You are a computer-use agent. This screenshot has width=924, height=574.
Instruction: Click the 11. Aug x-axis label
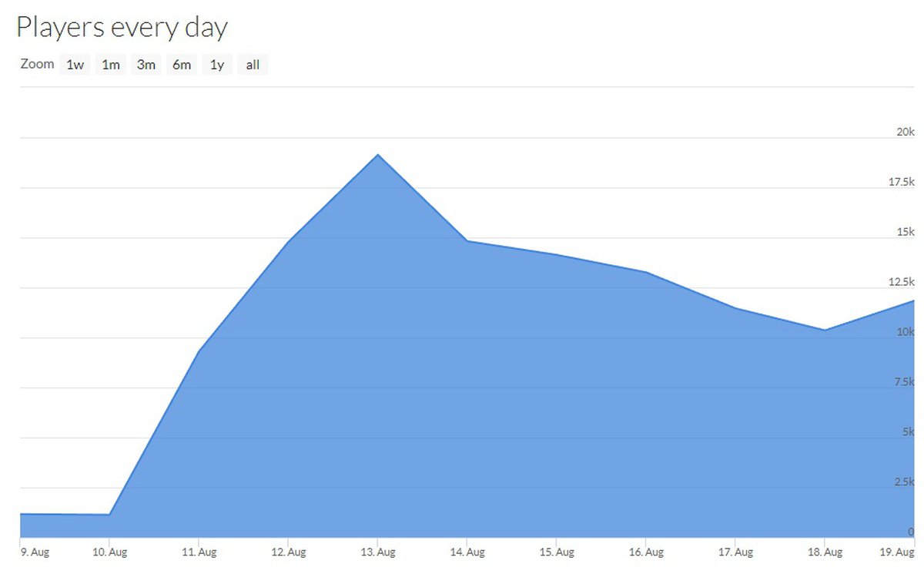199,552
